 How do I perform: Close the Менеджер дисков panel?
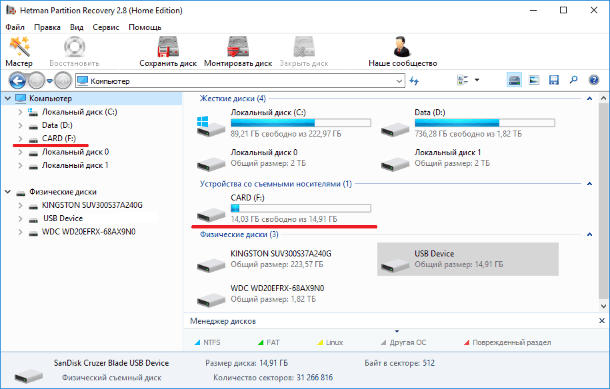pos(601,321)
